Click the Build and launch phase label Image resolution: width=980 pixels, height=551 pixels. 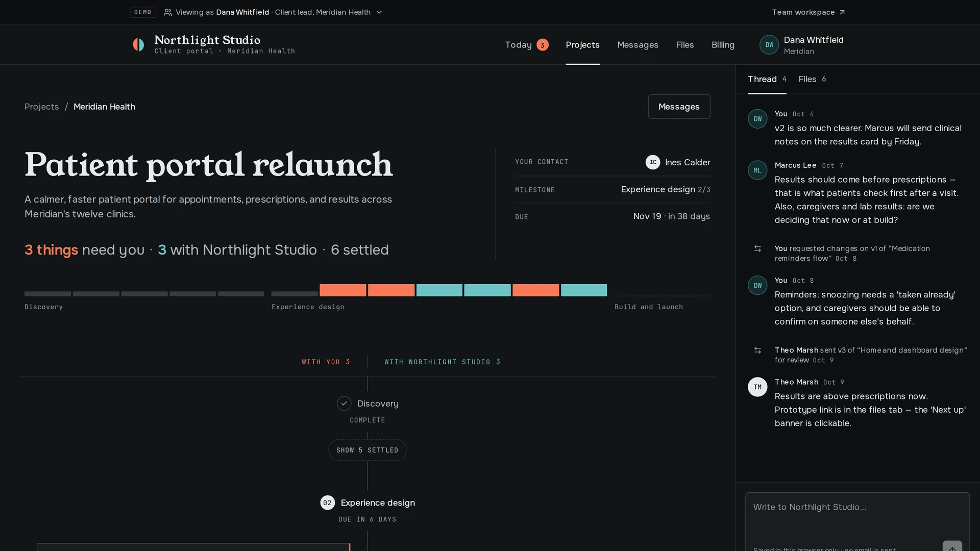[x=648, y=307]
